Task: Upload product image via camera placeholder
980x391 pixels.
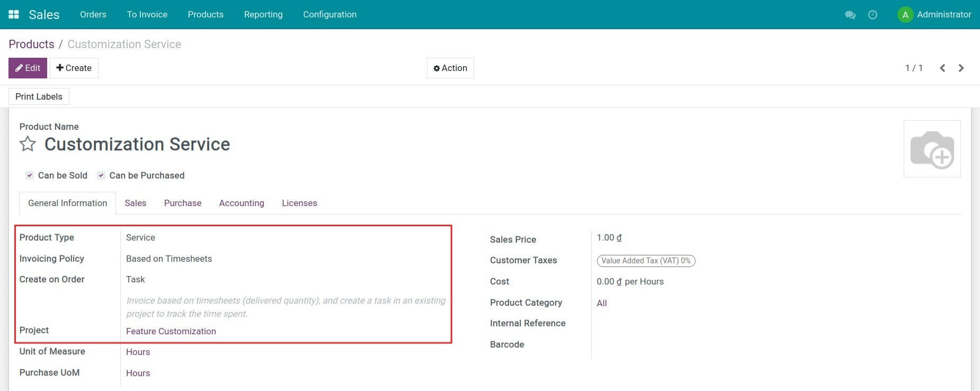Action: (932, 149)
